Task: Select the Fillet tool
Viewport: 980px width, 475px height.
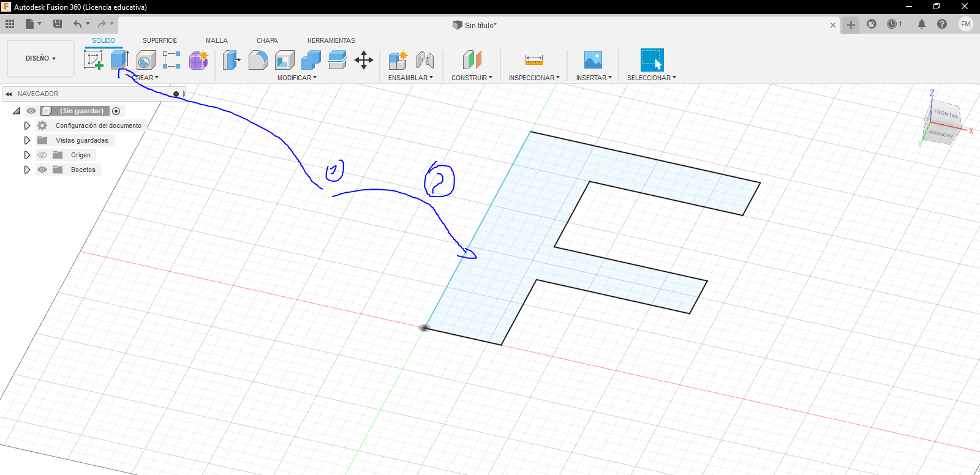Action: [258, 60]
